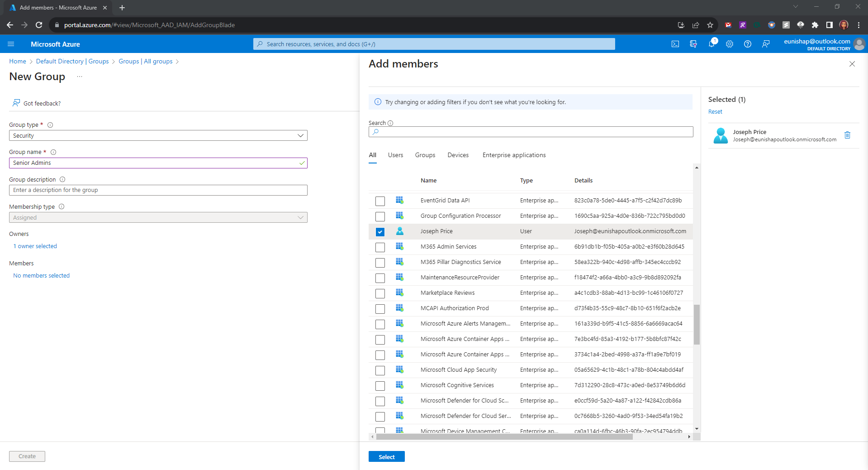The width and height of the screenshot is (868, 470).
Task: Remove Joseph Price using the trash icon
Action: pos(848,135)
